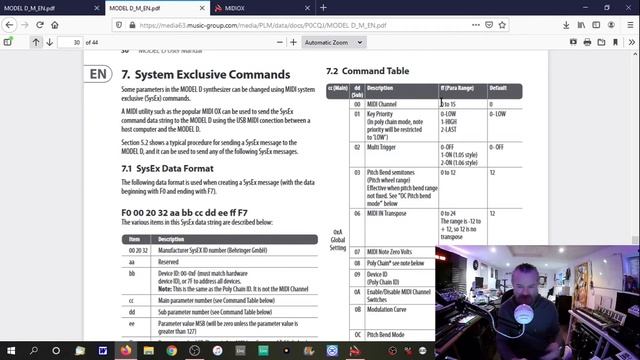
Task: Open the Firefox hamburger menu
Action: (630, 25)
